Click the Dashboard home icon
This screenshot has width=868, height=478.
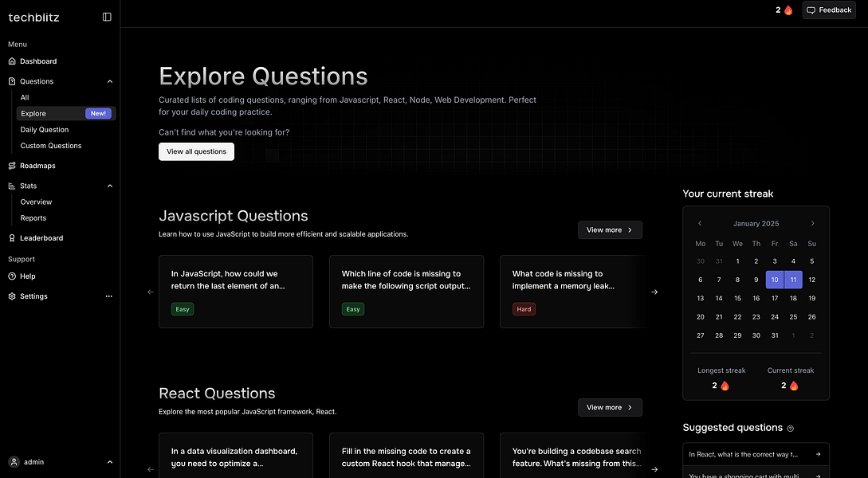[x=12, y=61]
